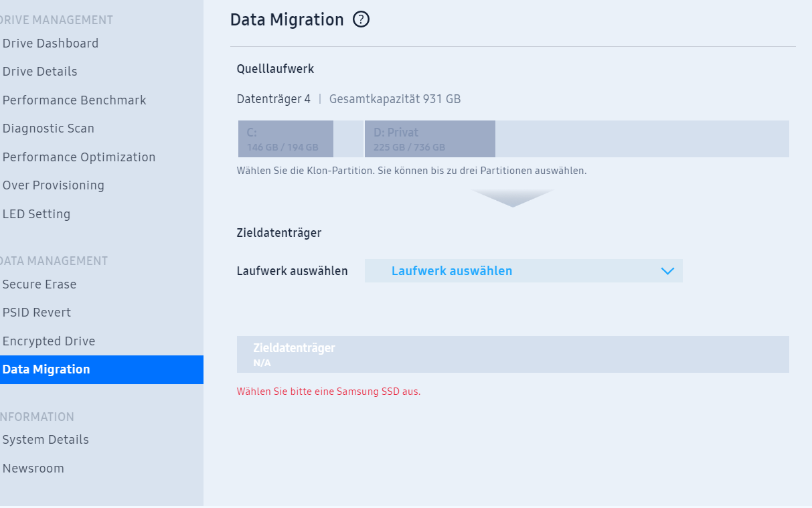This screenshot has width=812, height=508.
Task: Select Secure Erase option
Action: (x=39, y=284)
